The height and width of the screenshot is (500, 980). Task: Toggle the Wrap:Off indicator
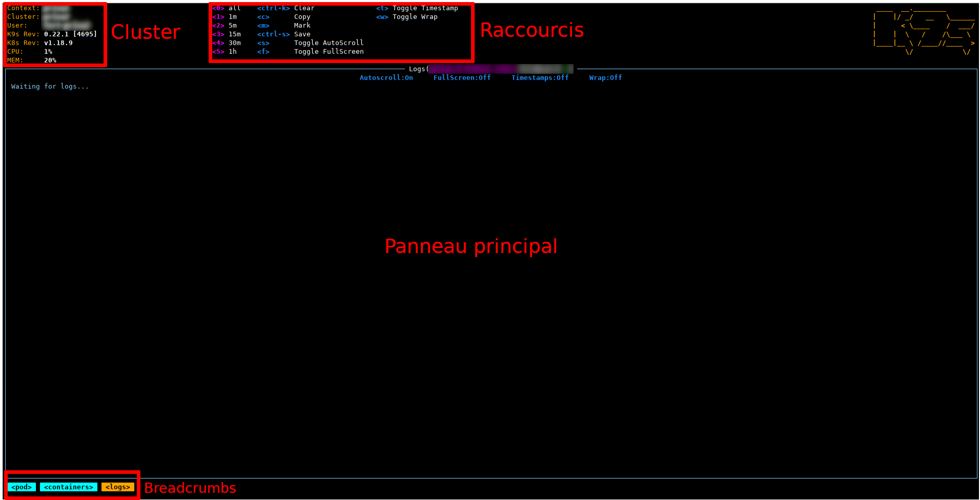(x=605, y=78)
